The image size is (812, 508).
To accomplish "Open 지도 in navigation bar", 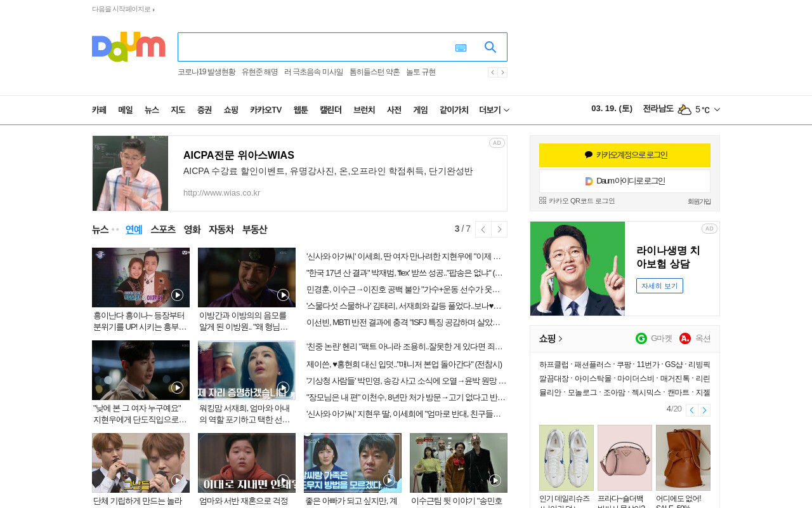I will (178, 110).
